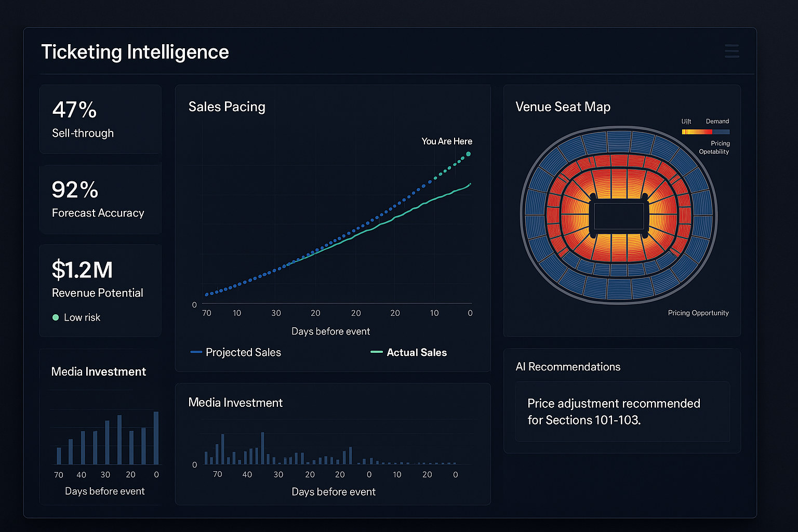This screenshot has height=532, width=798.
Task: Click the demand heatmap color legend bar
Action: (705, 132)
